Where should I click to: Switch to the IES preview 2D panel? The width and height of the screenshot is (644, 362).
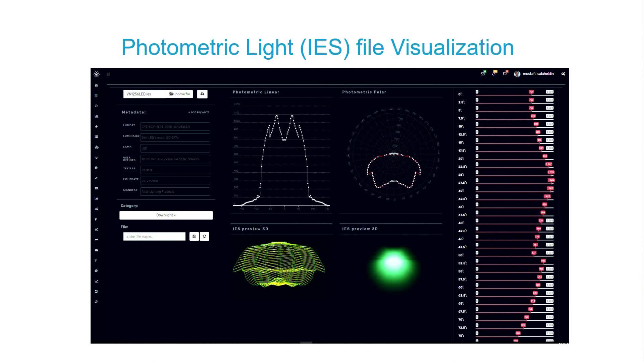click(360, 229)
